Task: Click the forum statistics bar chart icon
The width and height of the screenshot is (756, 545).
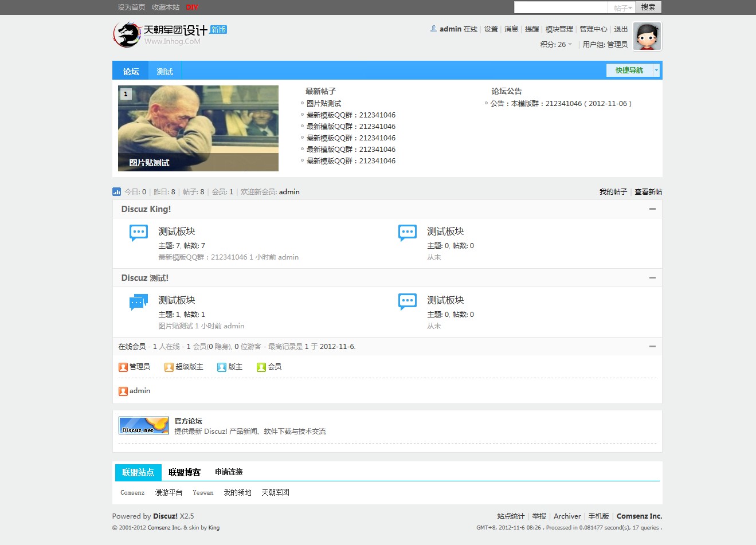Action: point(117,192)
